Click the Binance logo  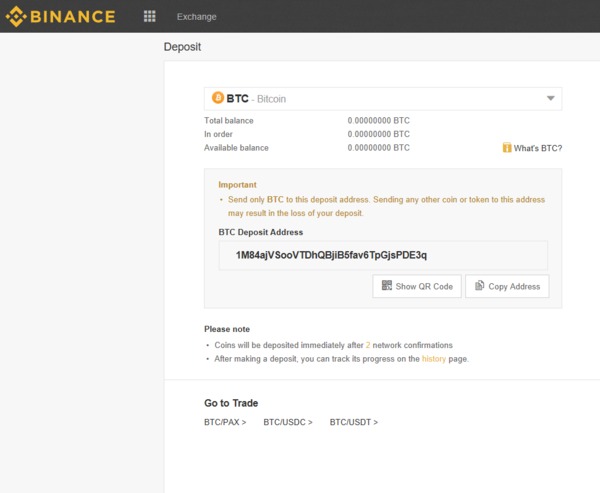tap(60, 16)
